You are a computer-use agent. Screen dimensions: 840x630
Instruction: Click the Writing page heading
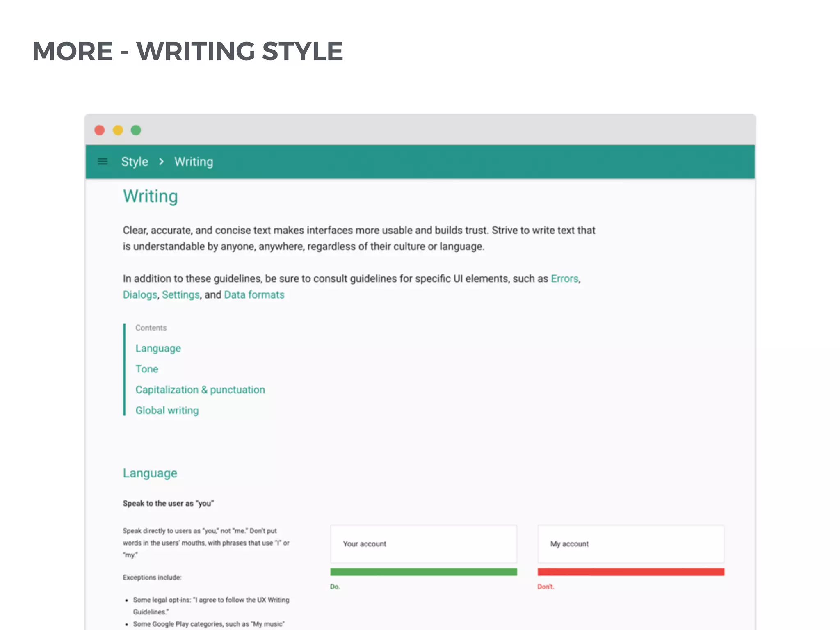coord(151,196)
